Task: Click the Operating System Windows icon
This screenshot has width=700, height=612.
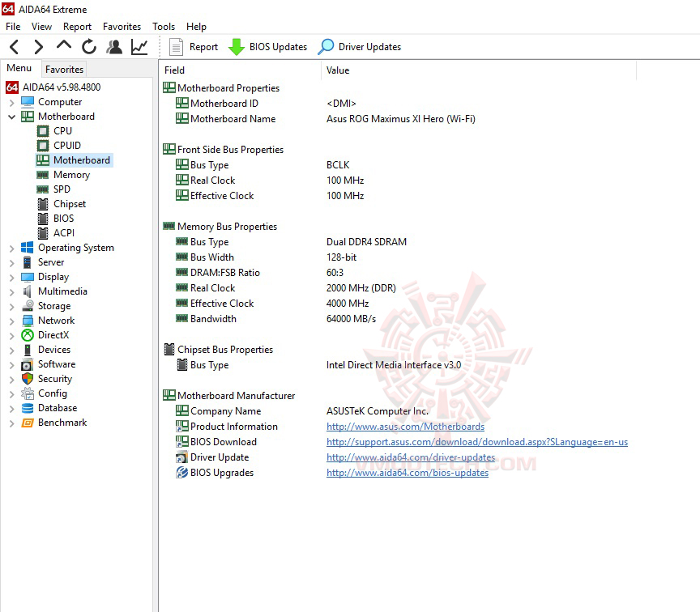Action: click(x=28, y=248)
